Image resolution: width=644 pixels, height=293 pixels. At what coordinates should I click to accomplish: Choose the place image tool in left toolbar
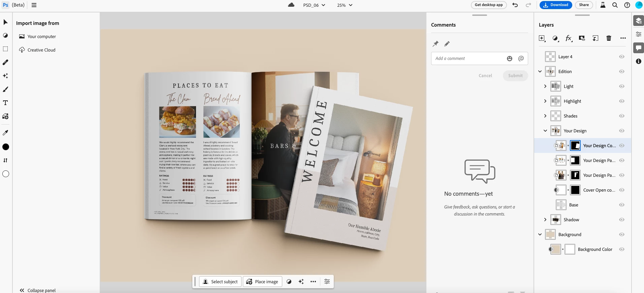click(5, 116)
